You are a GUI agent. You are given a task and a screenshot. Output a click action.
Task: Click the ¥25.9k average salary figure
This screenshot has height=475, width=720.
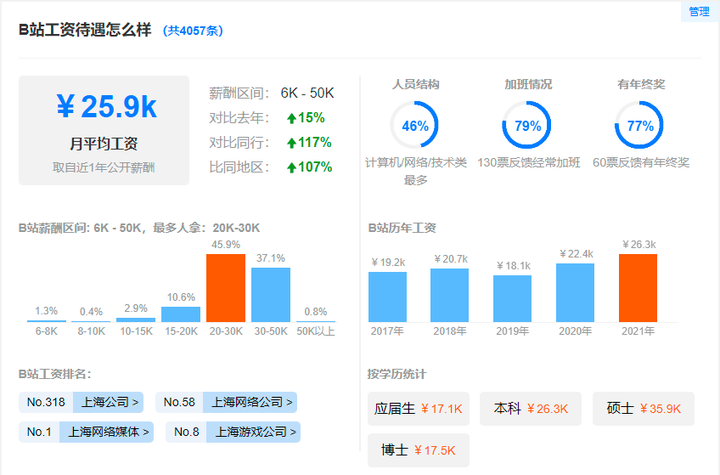[x=107, y=107]
